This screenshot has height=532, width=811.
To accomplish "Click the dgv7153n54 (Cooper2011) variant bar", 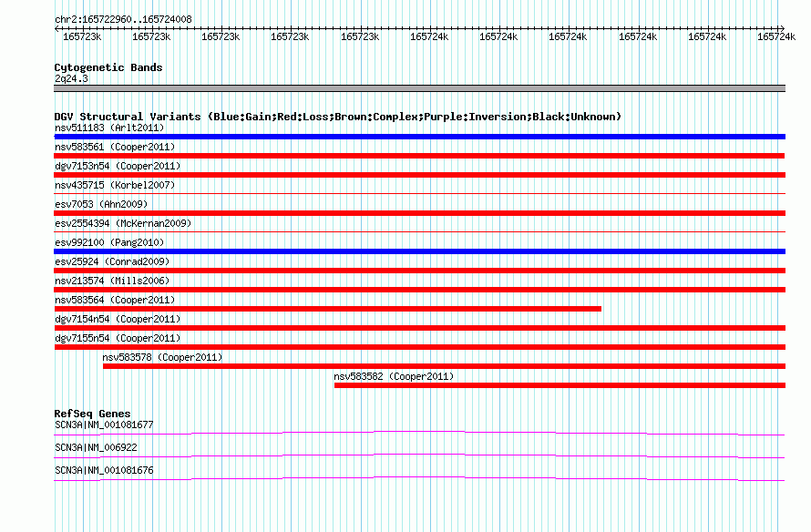I will (x=419, y=175).
